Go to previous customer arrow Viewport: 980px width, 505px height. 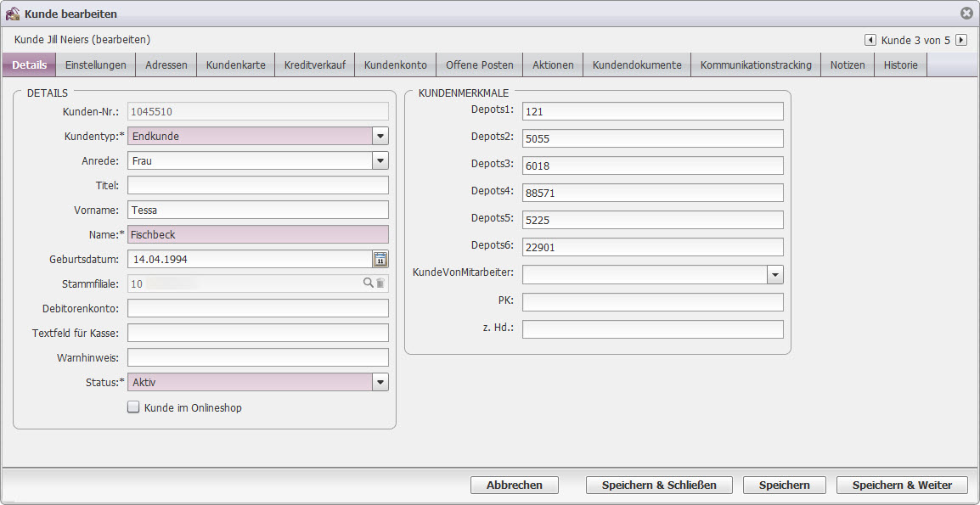pos(870,40)
